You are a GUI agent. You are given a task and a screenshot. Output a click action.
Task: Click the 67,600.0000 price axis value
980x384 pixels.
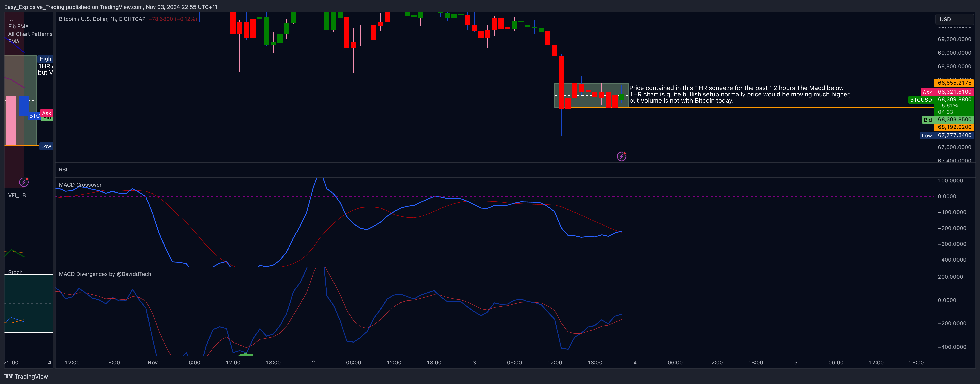tap(954, 147)
